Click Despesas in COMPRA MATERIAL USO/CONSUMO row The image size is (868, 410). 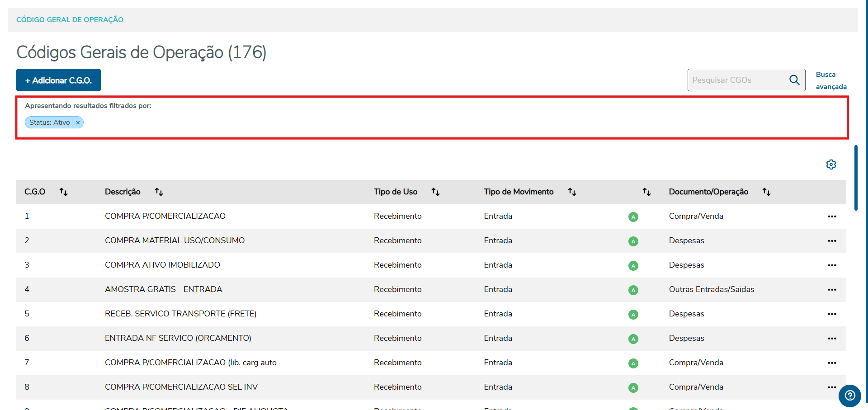click(x=686, y=240)
